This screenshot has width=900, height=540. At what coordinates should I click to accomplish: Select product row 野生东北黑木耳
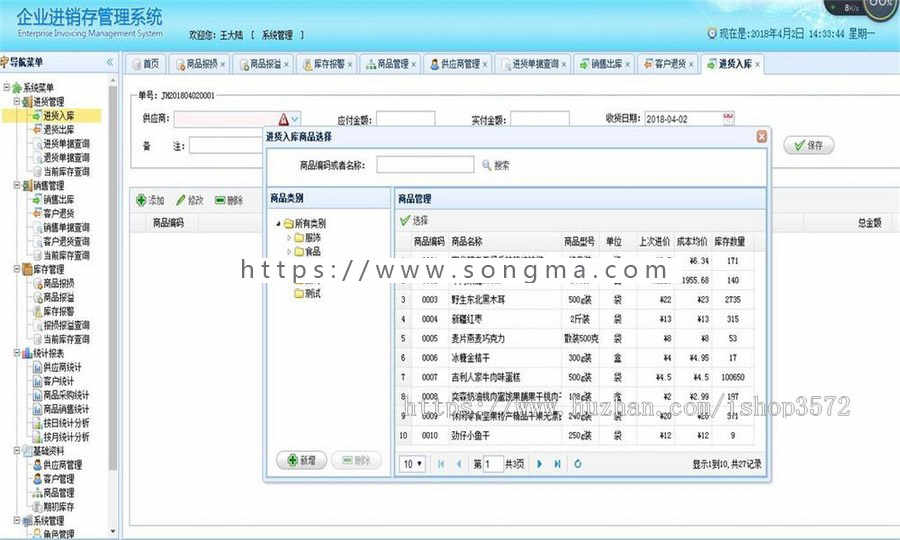[575, 300]
